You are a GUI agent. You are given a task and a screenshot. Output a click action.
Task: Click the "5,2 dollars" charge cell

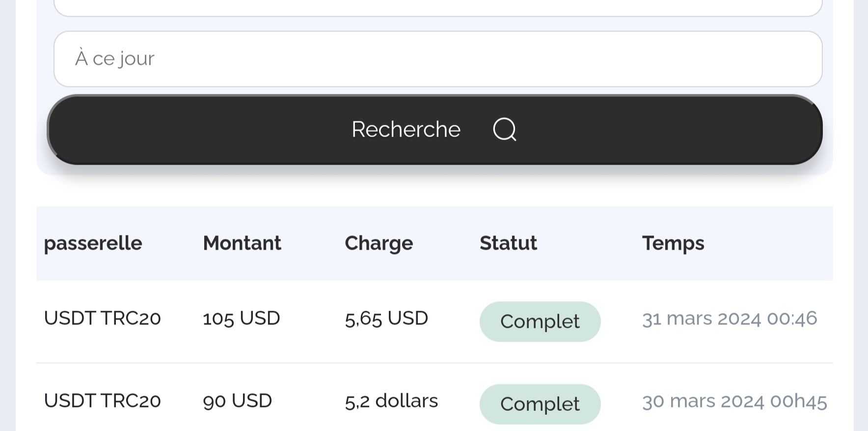point(391,401)
